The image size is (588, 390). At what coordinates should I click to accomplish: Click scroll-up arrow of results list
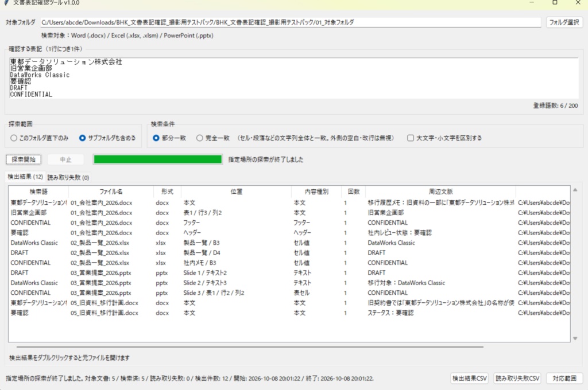(x=575, y=190)
